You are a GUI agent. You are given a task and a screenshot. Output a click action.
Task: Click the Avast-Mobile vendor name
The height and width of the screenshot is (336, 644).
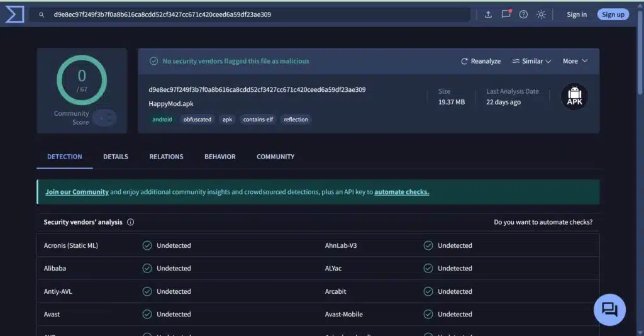344,314
